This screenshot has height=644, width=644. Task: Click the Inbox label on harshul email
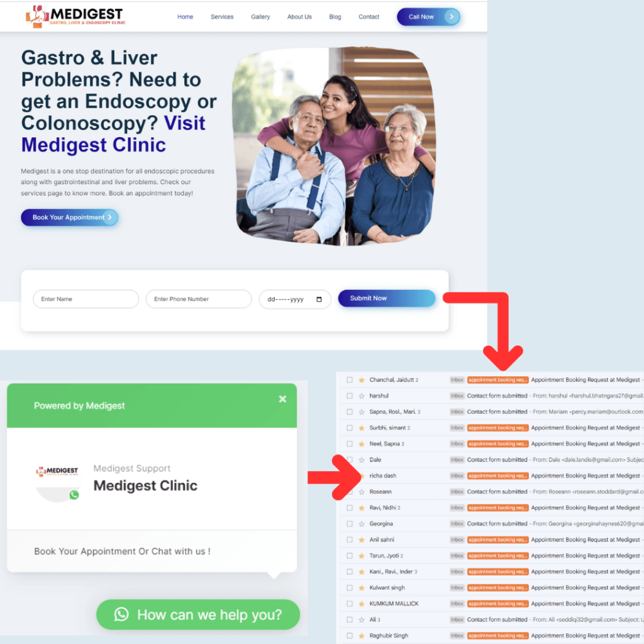coord(457,396)
